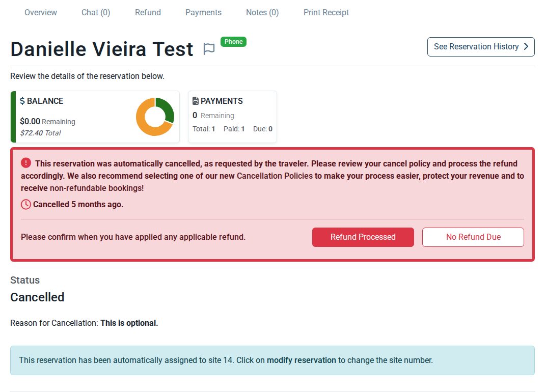545x392 pixels.
Task: Open the Refund tab
Action: click(x=148, y=13)
